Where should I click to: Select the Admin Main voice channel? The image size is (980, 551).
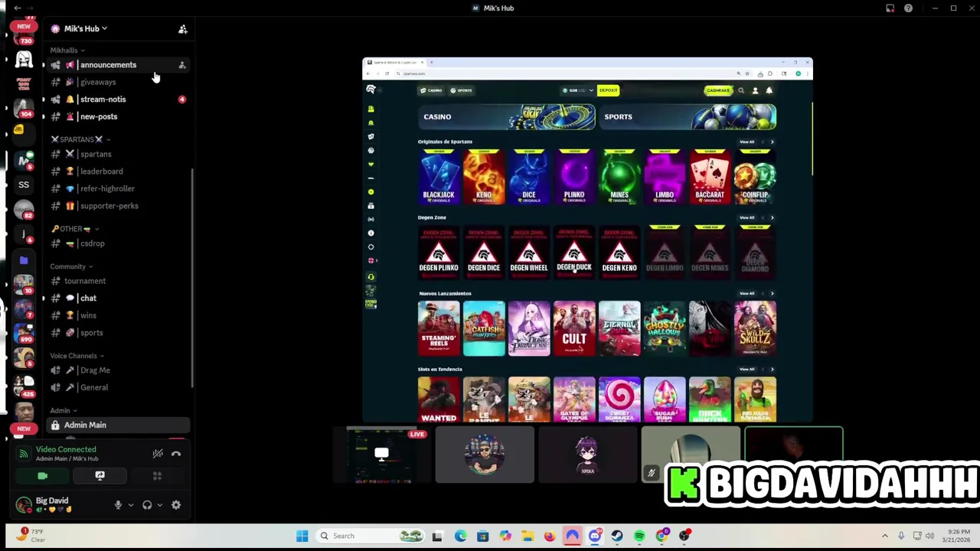coord(118,425)
